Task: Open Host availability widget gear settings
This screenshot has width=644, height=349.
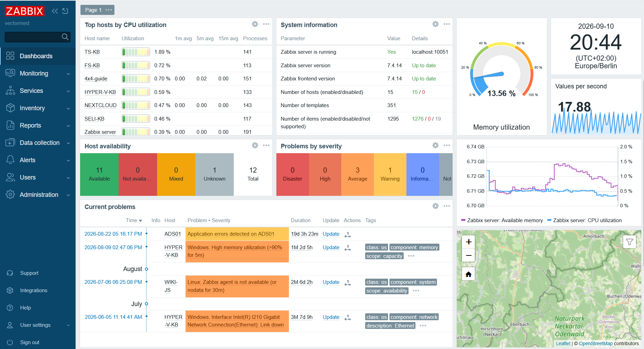Action: 255,146
